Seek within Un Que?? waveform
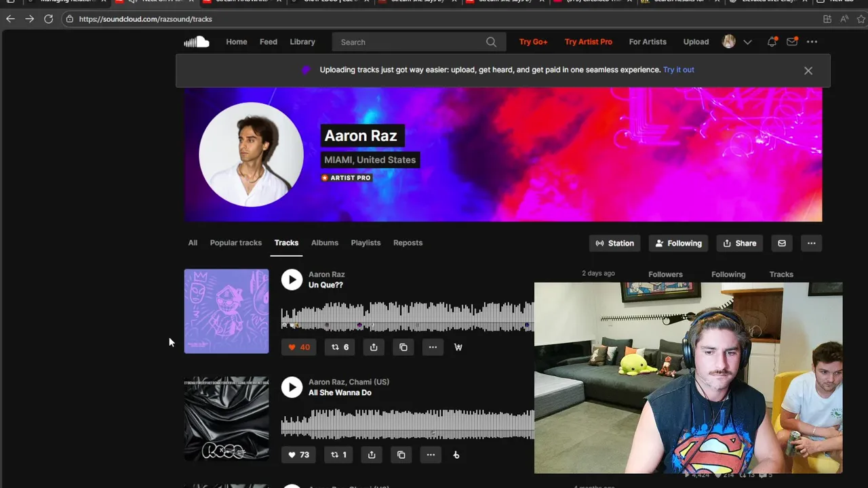Image resolution: width=868 pixels, height=488 pixels. coord(408,317)
